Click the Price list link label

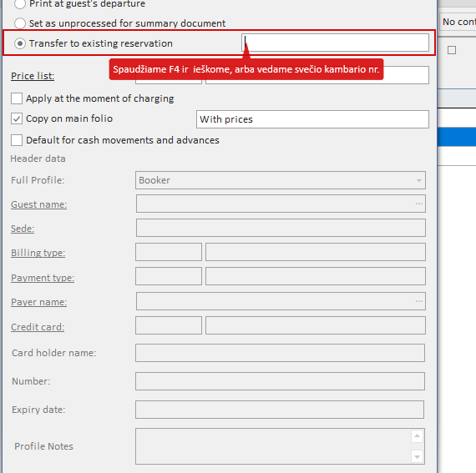coord(33,76)
